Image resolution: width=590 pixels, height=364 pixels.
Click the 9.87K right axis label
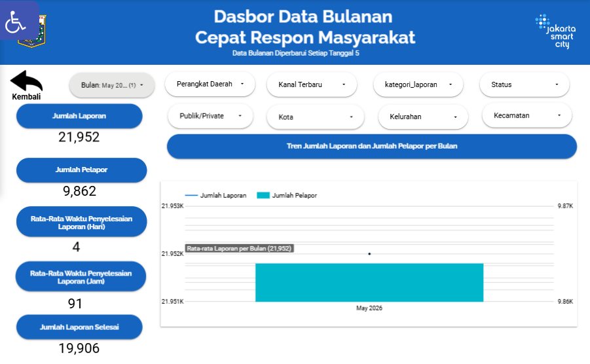(565, 206)
